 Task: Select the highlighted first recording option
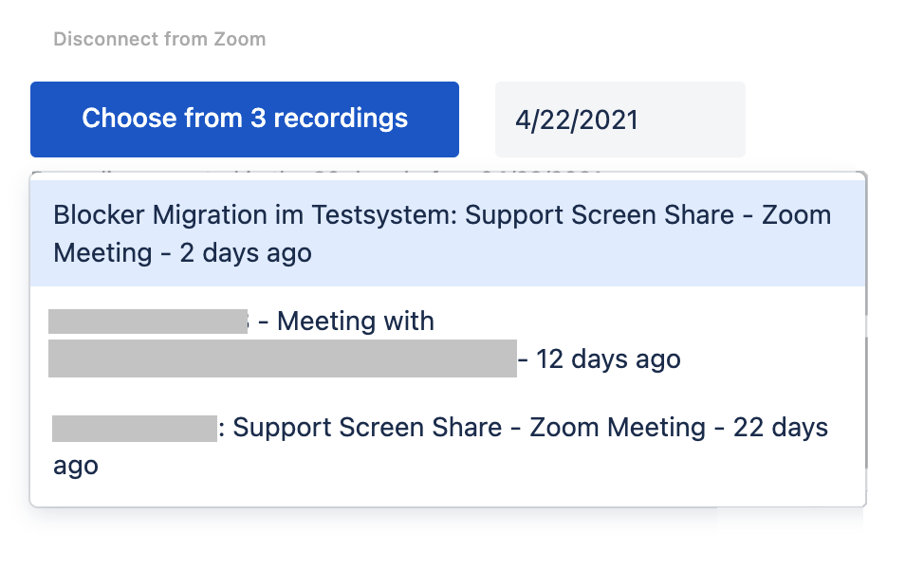[x=448, y=233]
